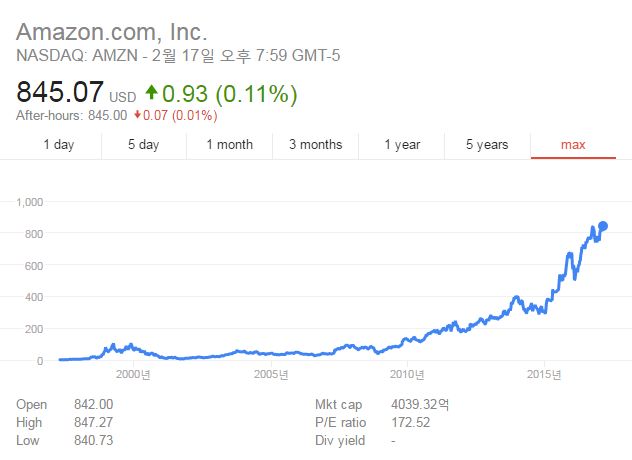Click the red after-hours down arrow
This screenshot has width=632, height=460.
click(x=137, y=115)
